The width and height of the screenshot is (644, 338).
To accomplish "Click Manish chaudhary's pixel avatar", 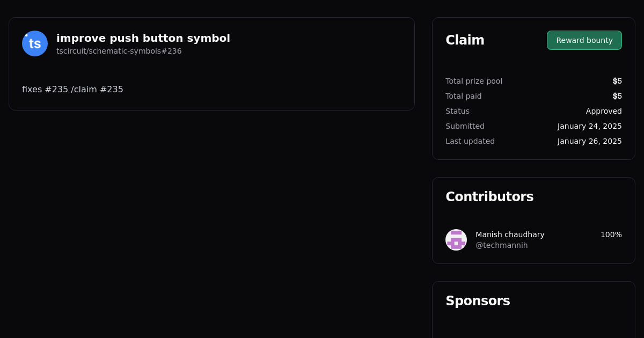I will coord(456,240).
